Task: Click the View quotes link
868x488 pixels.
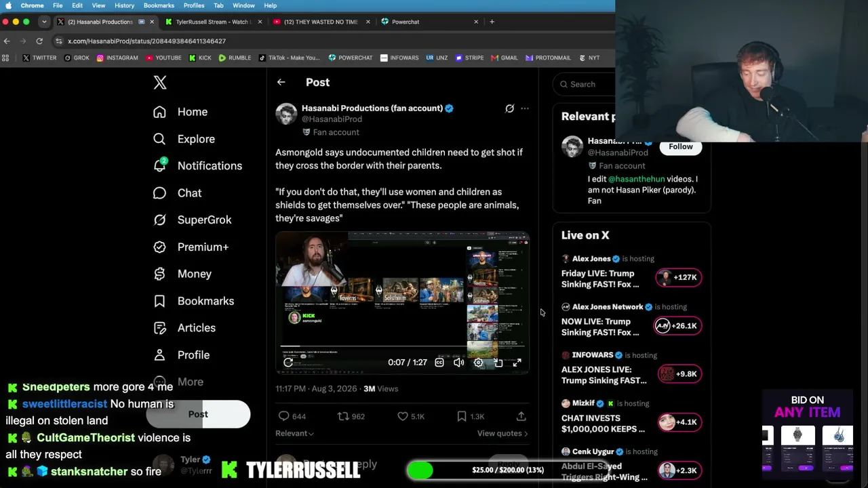Action: click(502, 433)
